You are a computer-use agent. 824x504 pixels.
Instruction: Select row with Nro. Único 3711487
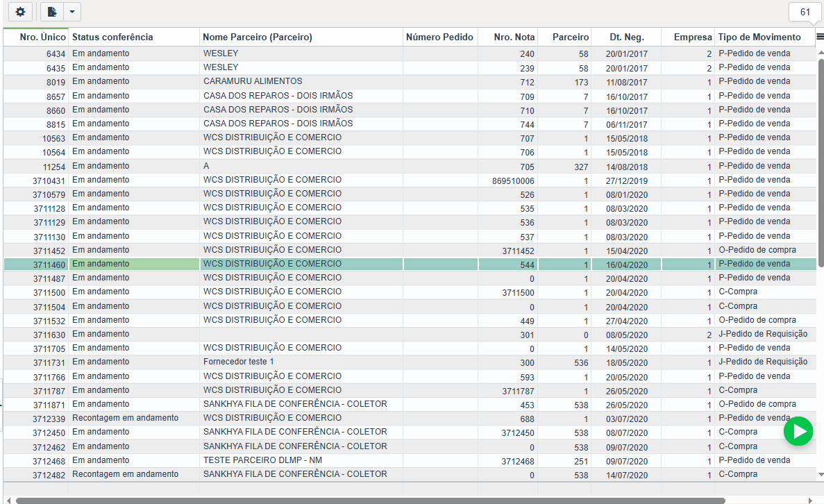[410, 278]
